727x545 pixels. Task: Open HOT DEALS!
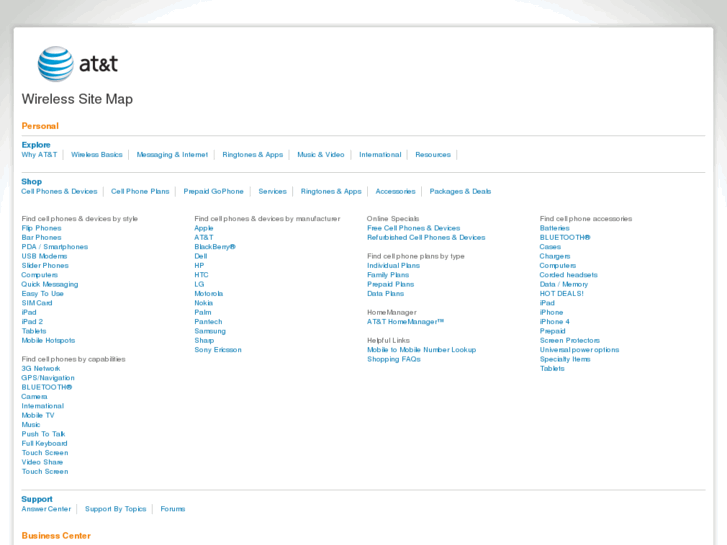(x=561, y=293)
